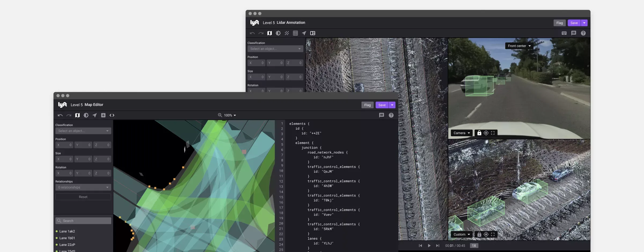Image resolution: width=644 pixels, height=252 pixels.
Task: Click the zoom magnifier icon in Map Editor
Action: 220,115
